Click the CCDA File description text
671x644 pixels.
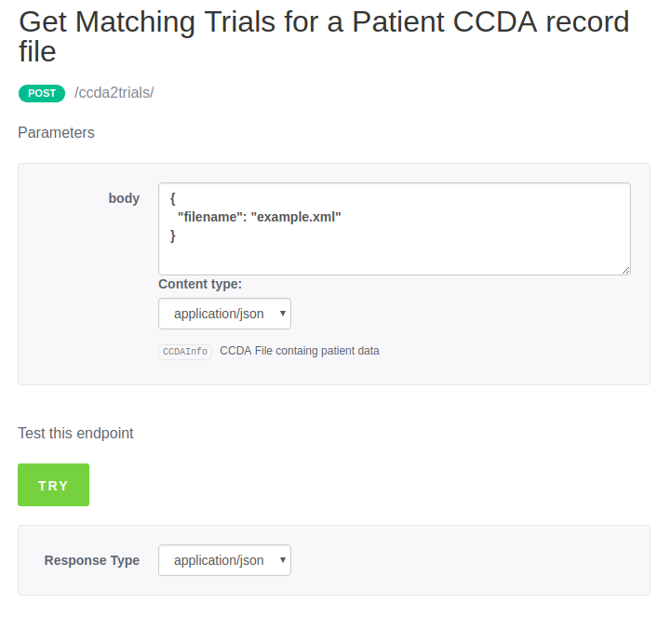(x=299, y=351)
